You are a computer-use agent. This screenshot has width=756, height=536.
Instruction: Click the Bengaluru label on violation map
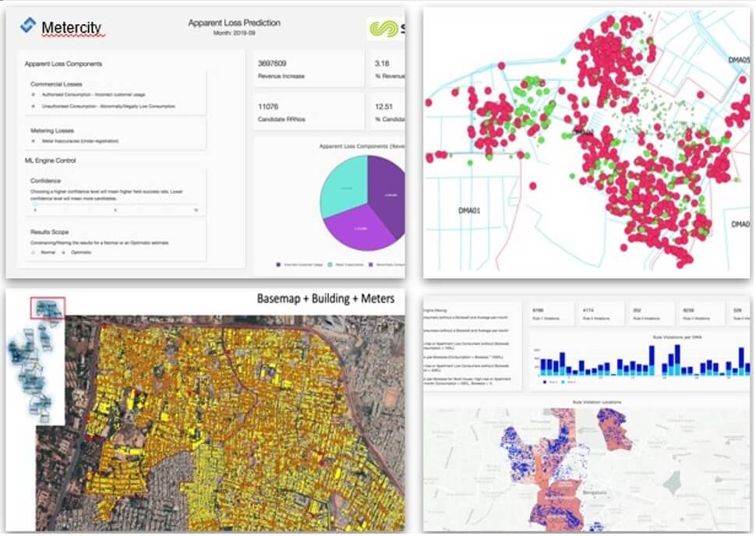coord(595,494)
